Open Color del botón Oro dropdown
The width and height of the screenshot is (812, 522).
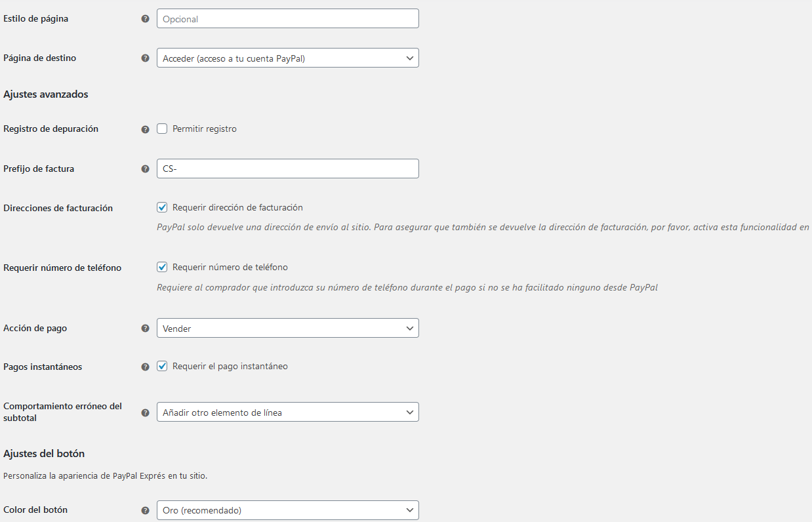tap(287, 510)
